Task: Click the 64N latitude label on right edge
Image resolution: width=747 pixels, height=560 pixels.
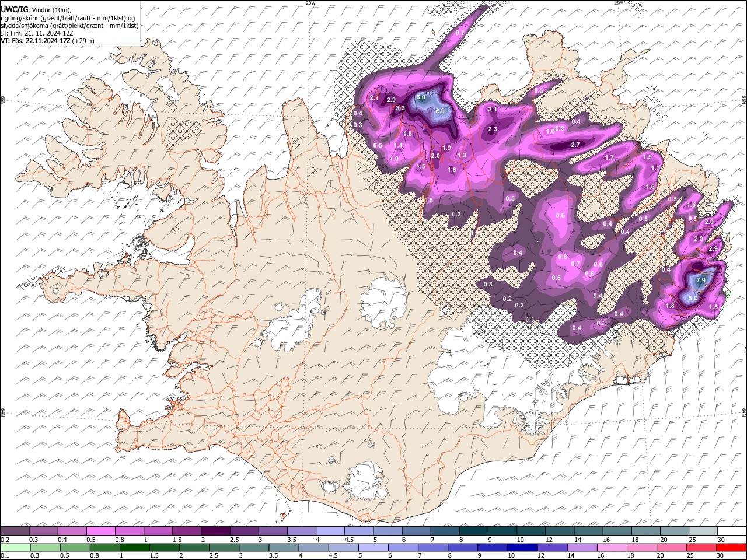Action: [744, 412]
